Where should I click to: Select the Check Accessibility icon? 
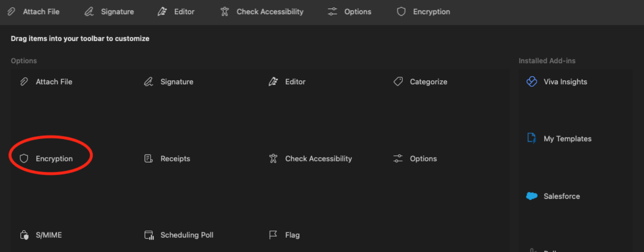(x=273, y=158)
